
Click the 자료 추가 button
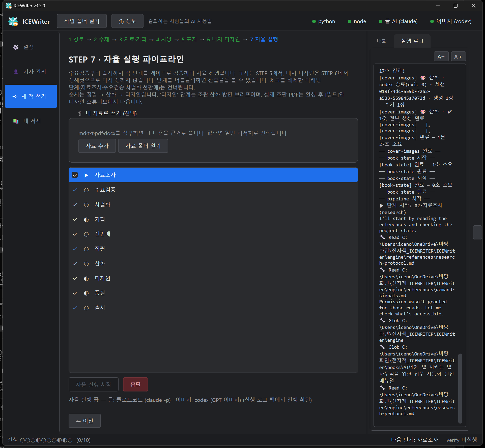(97, 146)
